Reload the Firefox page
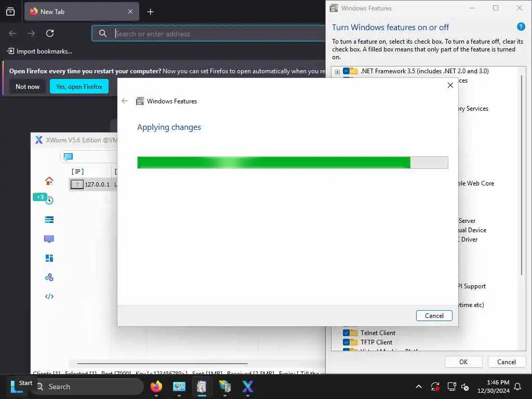The image size is (532, 399). coord(50,33)
